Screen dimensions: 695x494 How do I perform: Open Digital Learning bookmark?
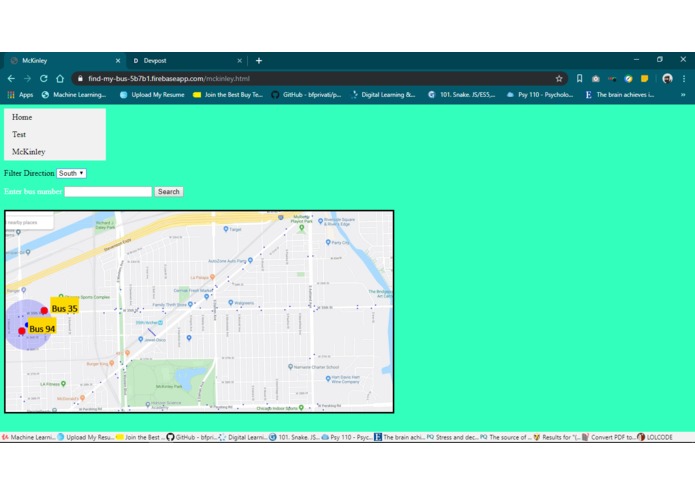coord(383,94)
